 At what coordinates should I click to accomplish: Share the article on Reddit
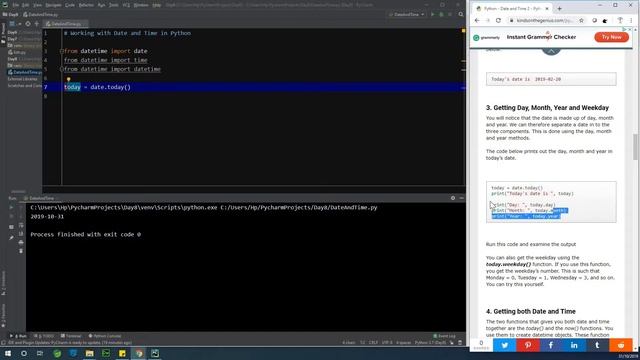click(620, 345)
